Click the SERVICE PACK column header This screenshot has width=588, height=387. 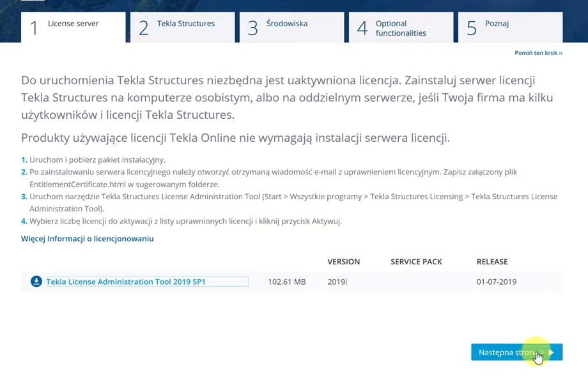(416, 262)
